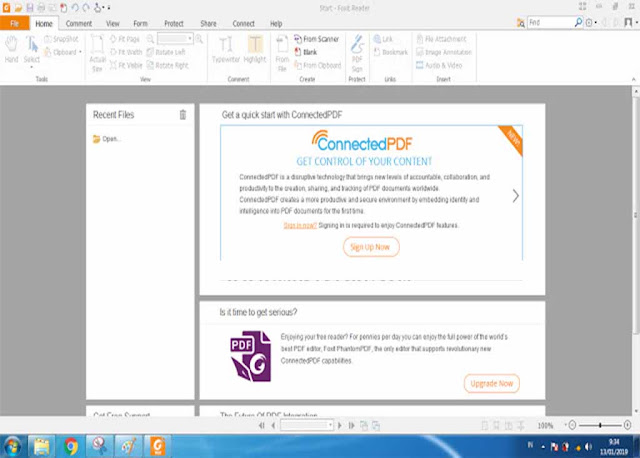The height and width of the screenshot is (458, 640).
Task: Expand the Customize quick access toolbar arrow
Action: (109, 8)
